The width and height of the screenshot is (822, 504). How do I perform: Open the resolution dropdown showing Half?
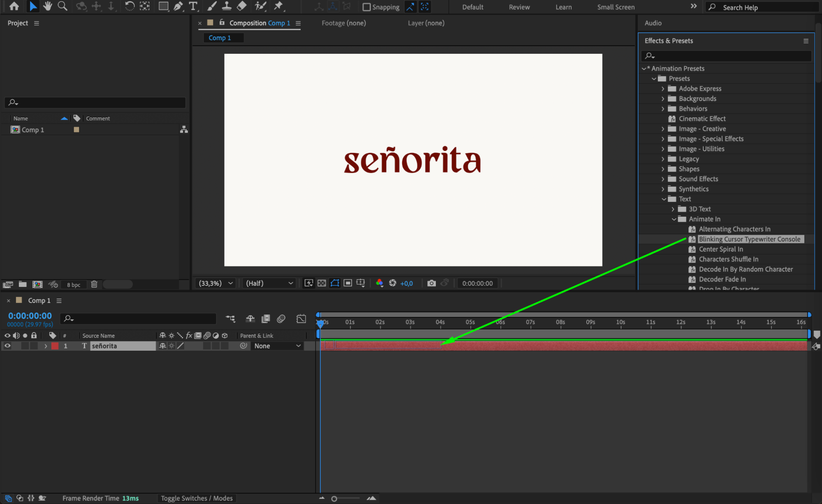coord(269,283)
